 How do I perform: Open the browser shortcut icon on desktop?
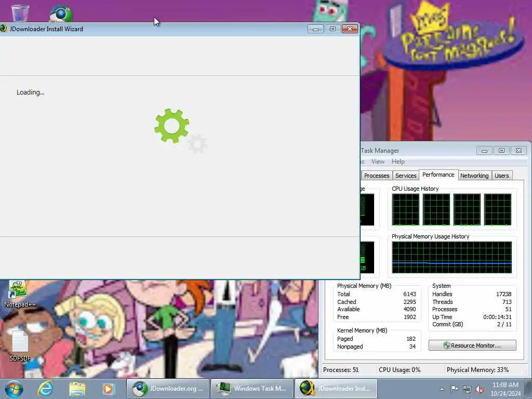[x=61, y=14]
